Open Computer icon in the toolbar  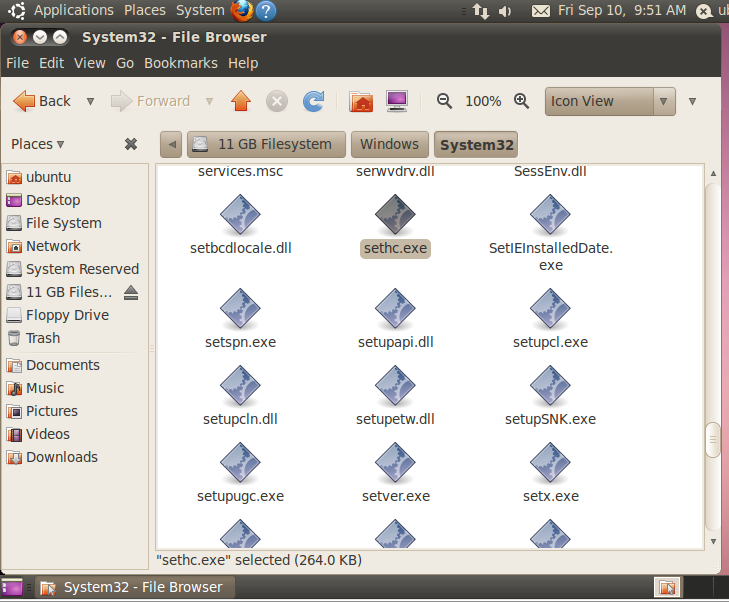[397, 101]
